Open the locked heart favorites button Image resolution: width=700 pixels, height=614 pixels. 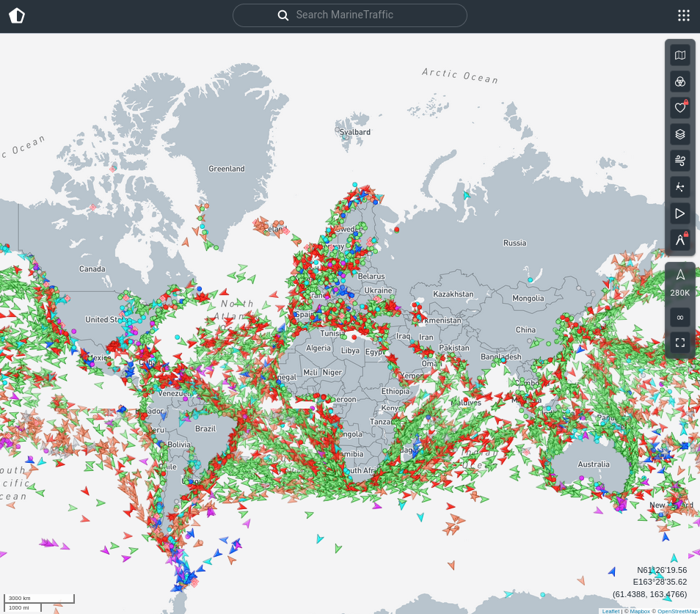coord(680,108)
